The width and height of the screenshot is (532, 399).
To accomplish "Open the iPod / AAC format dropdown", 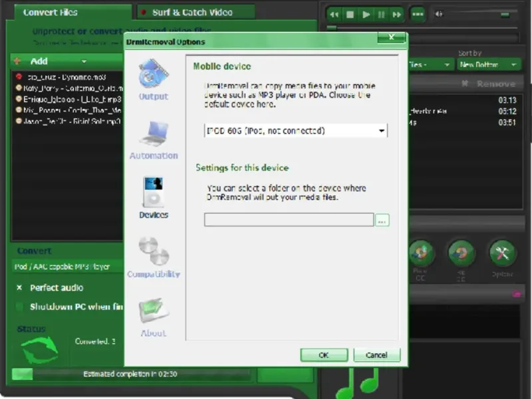I will point(67,267).
